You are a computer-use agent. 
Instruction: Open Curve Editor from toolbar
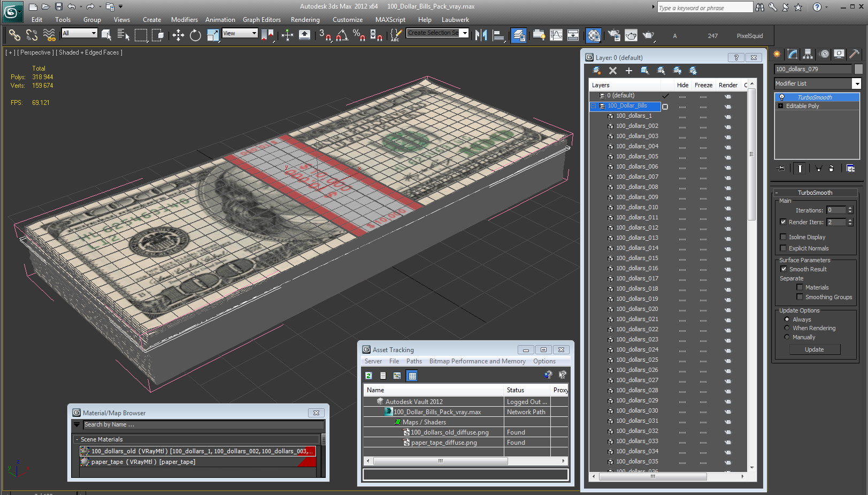(x=556, y=35)
